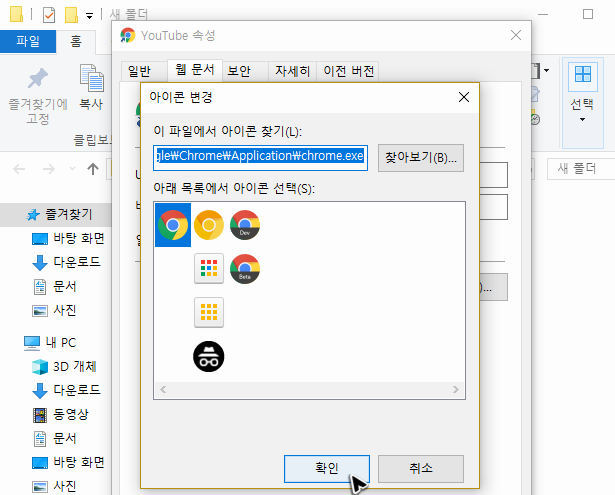Click 새 폴더 search box in Explorer
The height and width of the screenshot is (495, 615).
tap(581, 169)
